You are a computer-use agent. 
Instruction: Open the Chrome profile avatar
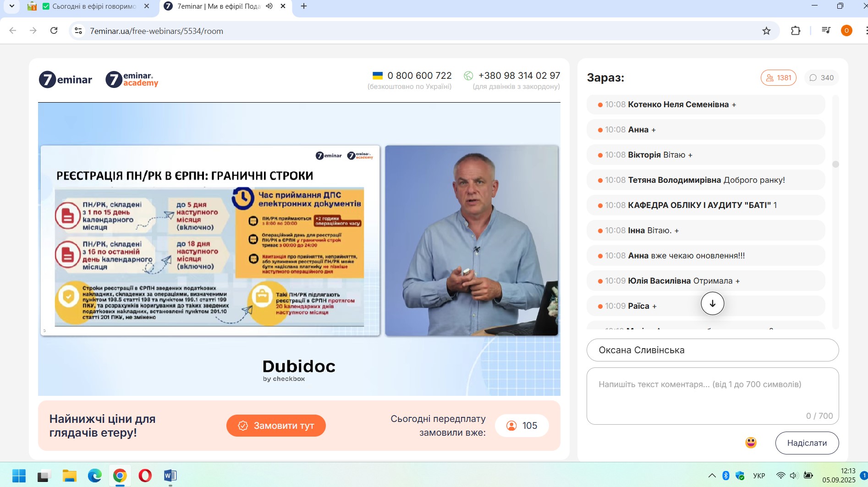pos(846,31)
